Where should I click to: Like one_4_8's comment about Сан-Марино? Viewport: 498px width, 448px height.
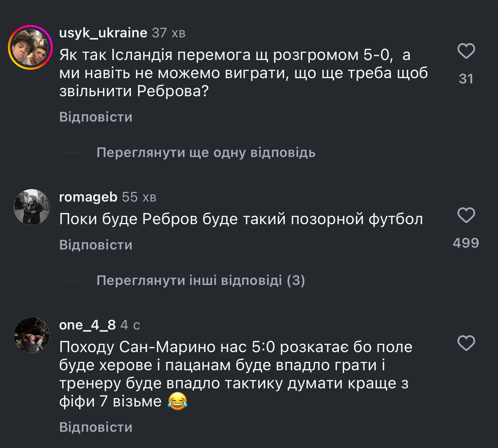pyautogui.click(x=466, y=343)
